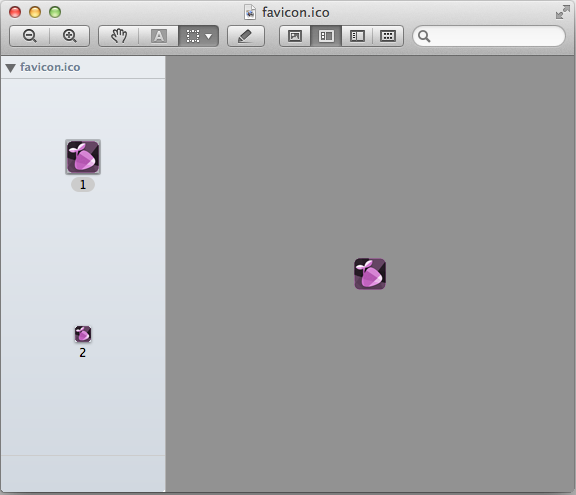Image resolution: width=576 pixels, height=495 pixels.
Task: Open the selection tool dropdown arrow
Action: (209, 36)
